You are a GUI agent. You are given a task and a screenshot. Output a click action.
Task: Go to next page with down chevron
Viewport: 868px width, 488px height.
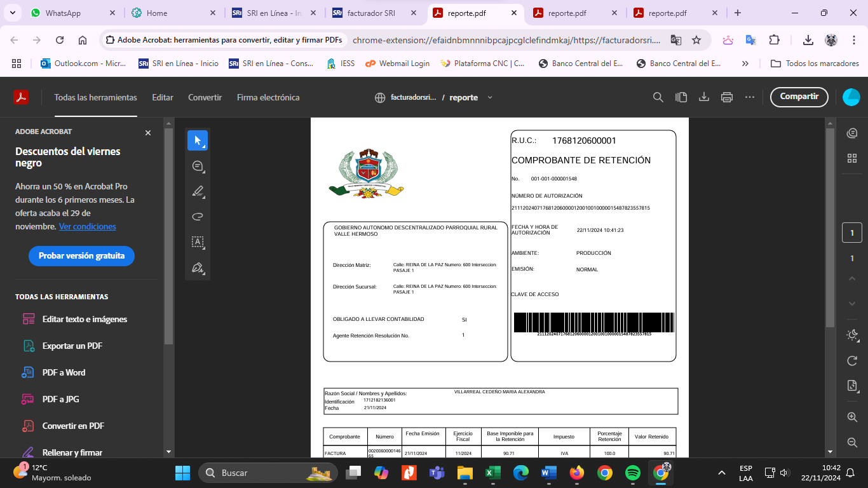[x=852, y=304]
